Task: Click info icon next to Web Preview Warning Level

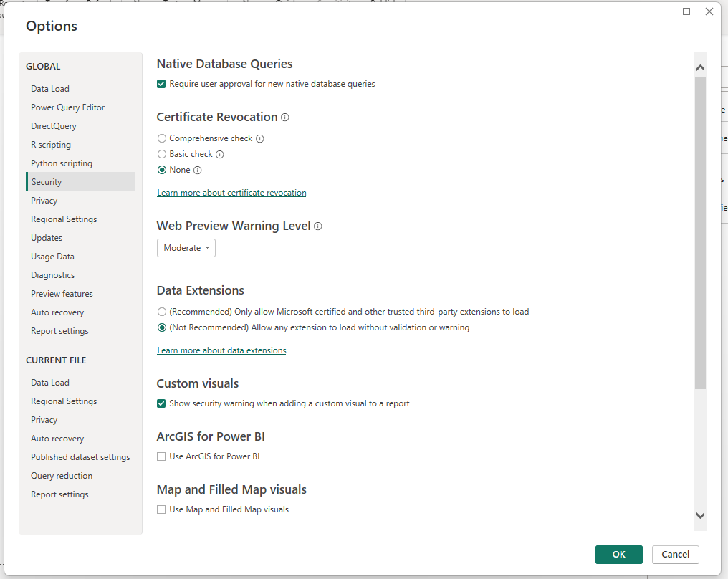Action: click(318, 226)
